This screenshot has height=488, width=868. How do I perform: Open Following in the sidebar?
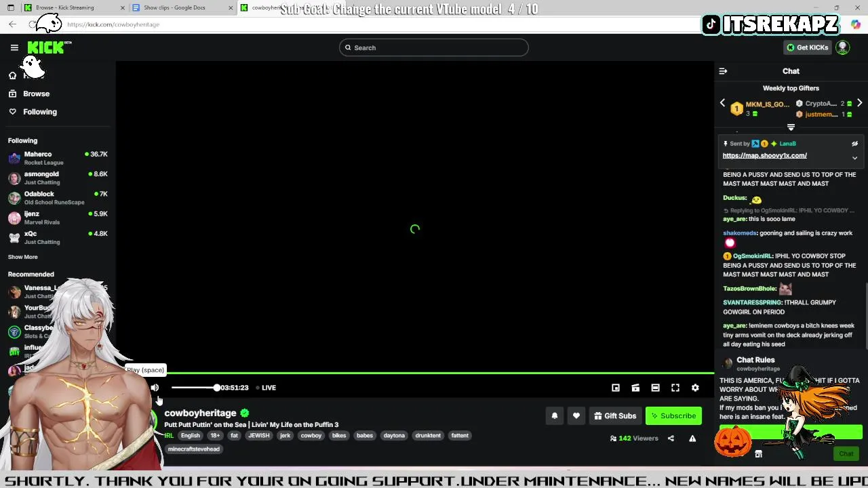coord(40,112)
